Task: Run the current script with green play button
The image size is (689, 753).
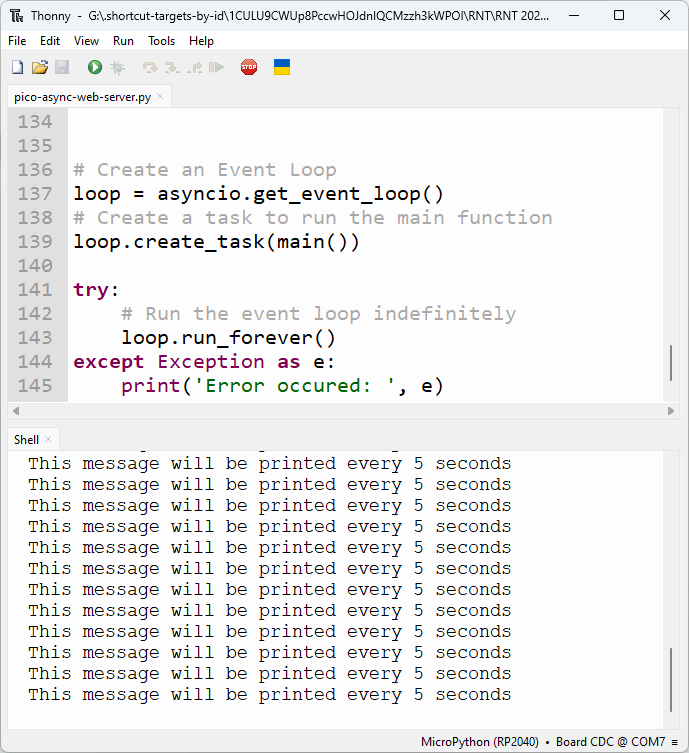Action: (94, 67)
